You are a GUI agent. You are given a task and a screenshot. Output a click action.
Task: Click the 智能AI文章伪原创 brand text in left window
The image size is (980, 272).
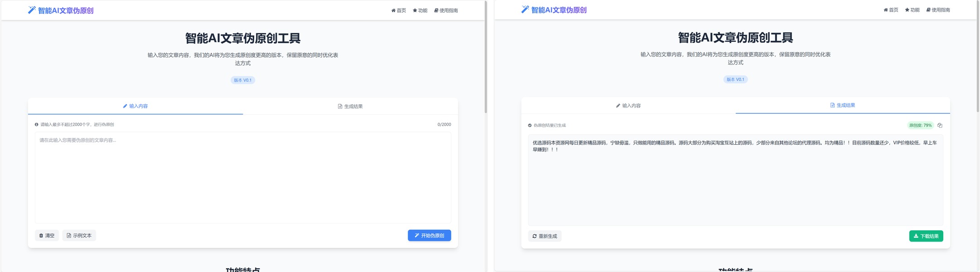click(66, 10)
